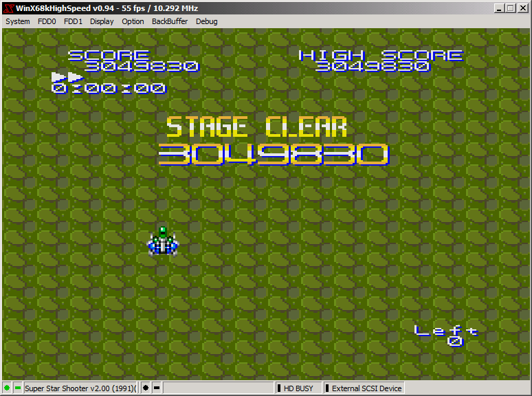
Task: Close the WinX68k emulator window
Action: [x=523, y=8]
